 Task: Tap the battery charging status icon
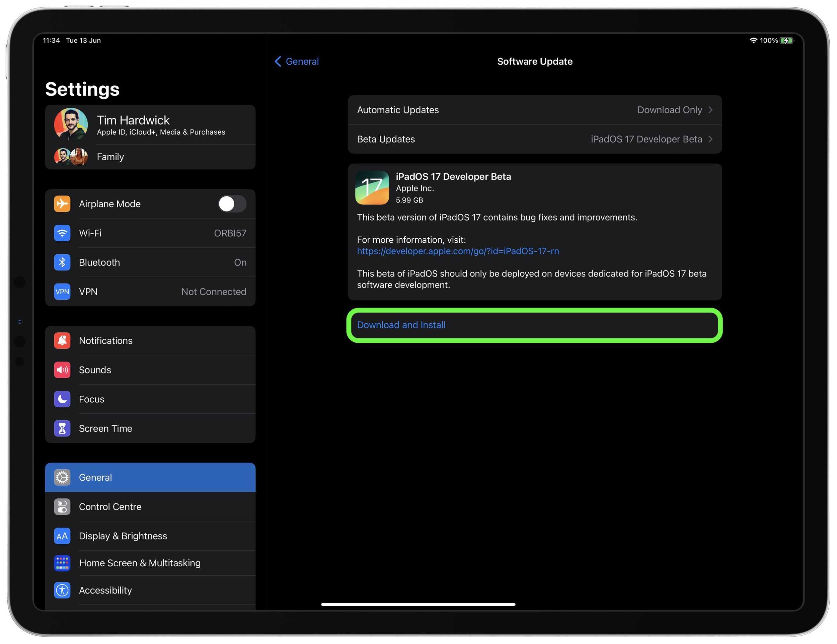pos(787,40)
